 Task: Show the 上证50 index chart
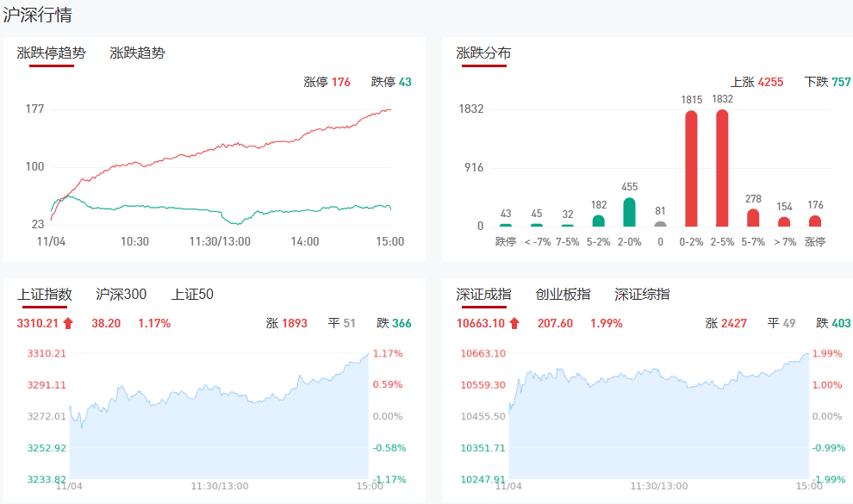(192, 295)
